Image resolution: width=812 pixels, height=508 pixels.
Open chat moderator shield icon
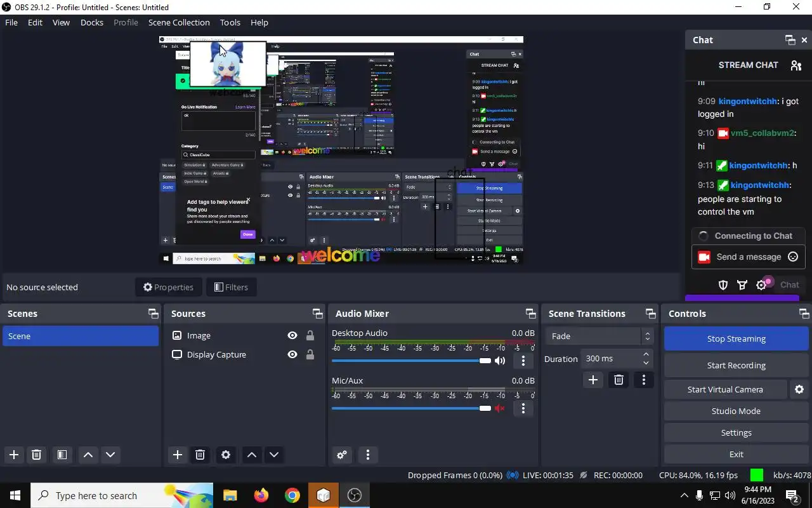point(723,285)
